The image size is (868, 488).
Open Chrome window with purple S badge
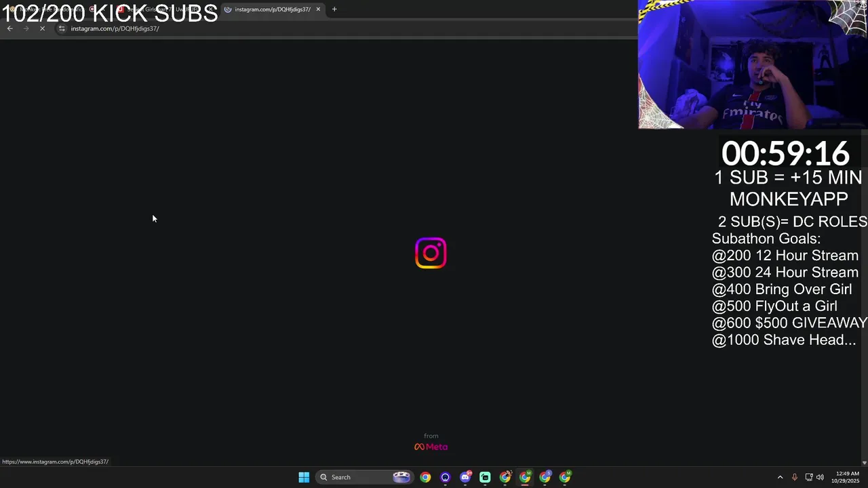coord(545,477)
